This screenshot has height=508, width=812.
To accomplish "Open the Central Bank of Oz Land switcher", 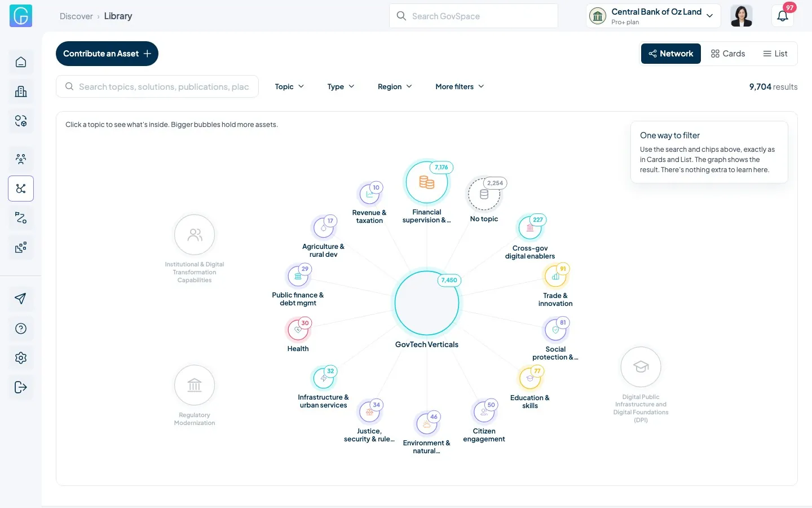I will pos(653,16).
